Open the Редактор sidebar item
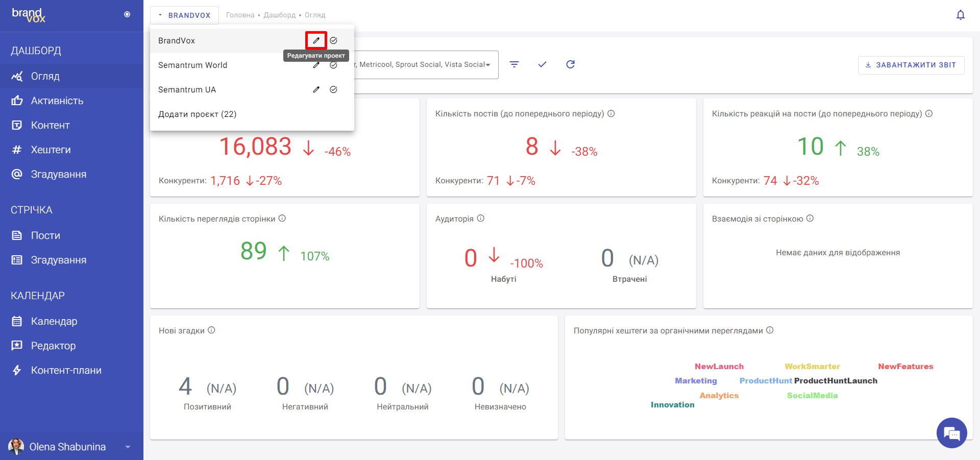980x460 pixels. coord(71,346)
